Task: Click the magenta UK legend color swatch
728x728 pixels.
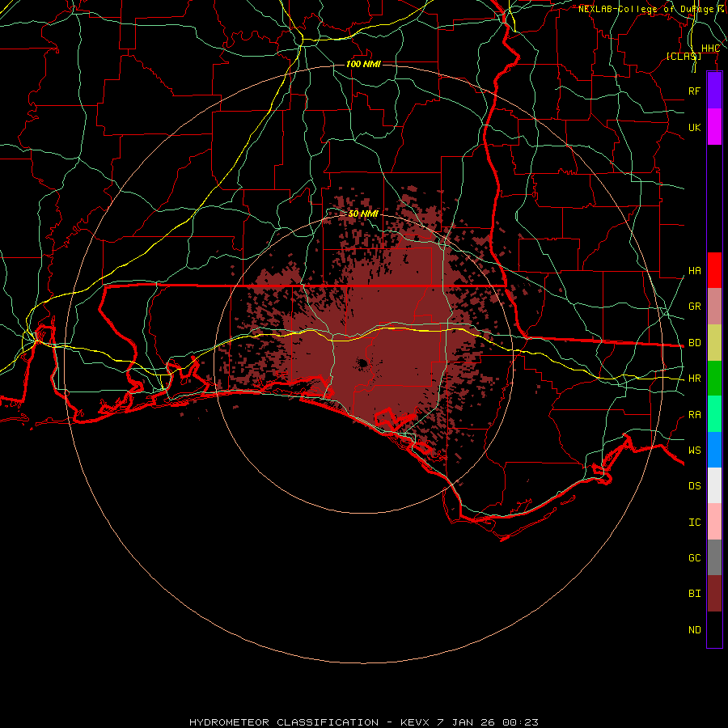Action: pyautogui.click(x=714, y=127)
